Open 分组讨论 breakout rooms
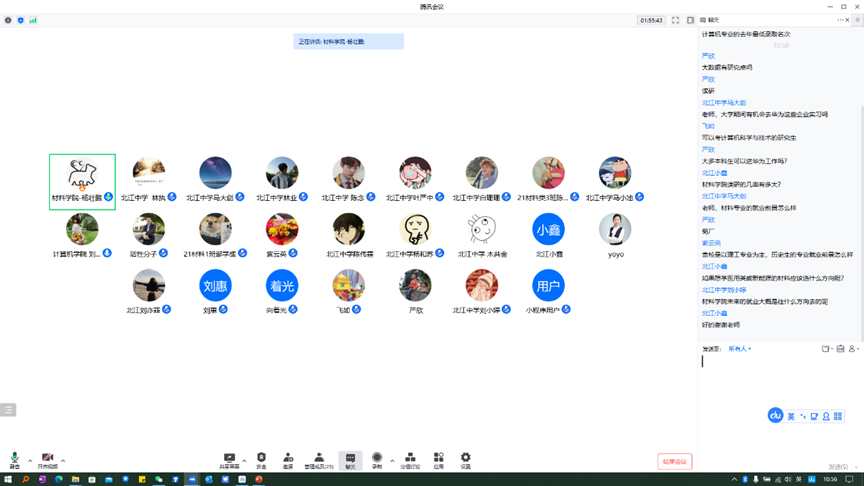Viewport: 864px width, 486px height. click(x=410, y=459)
